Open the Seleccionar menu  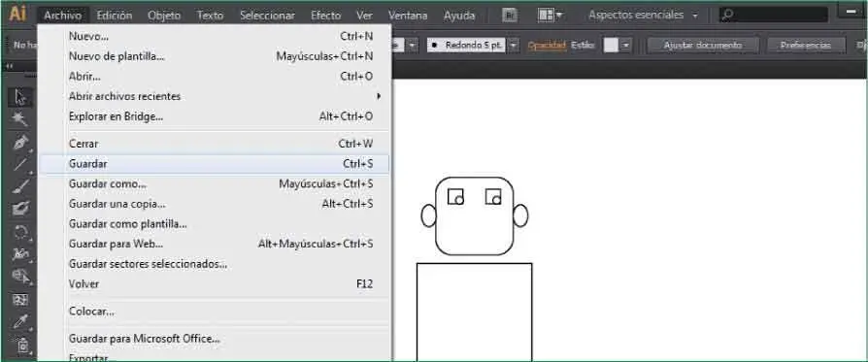(267, 16)
